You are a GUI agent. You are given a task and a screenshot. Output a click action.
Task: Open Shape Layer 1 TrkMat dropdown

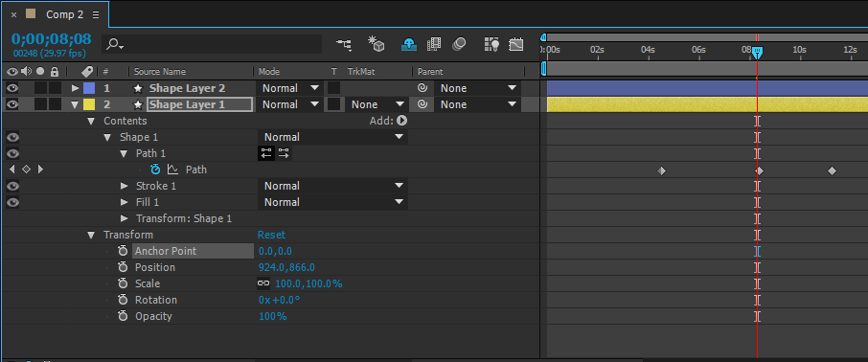[x=377, y=104]
